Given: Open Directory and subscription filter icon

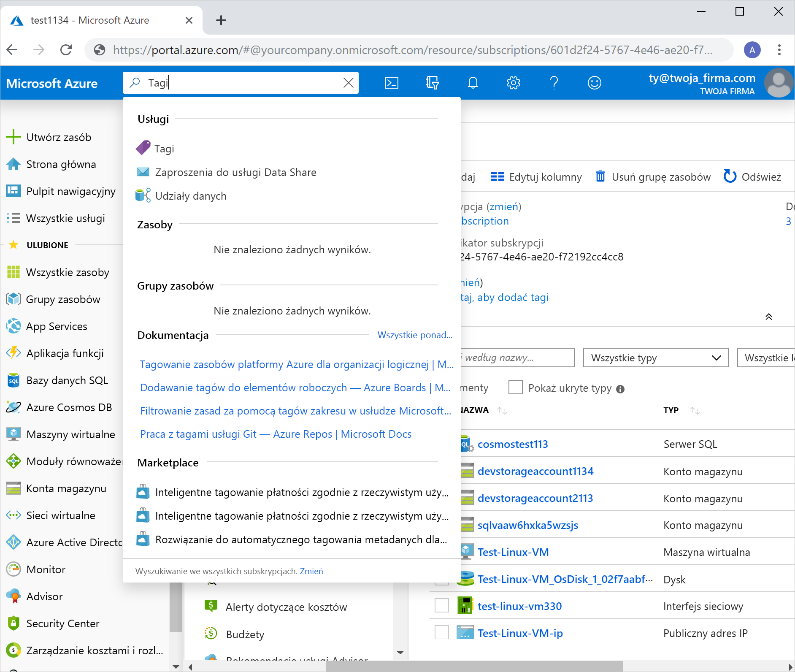Looking at the screenshot, I should [x=432, y=83].
